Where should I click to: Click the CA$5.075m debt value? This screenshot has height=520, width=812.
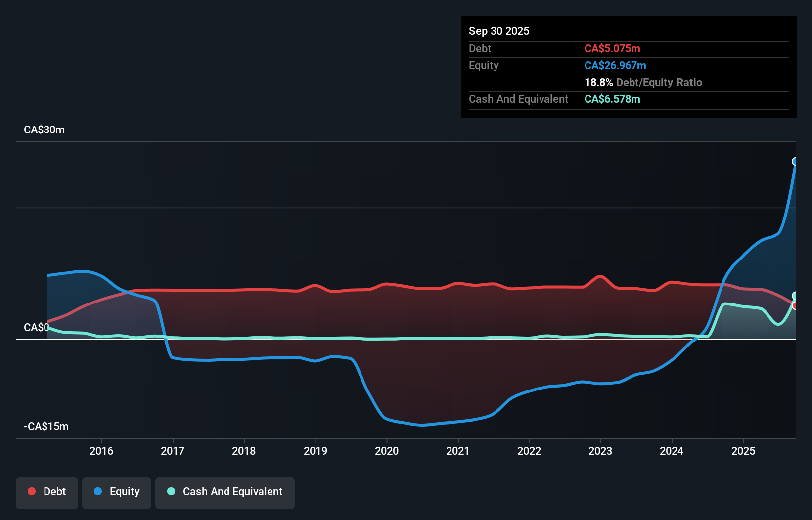click(x=612, y=48)
